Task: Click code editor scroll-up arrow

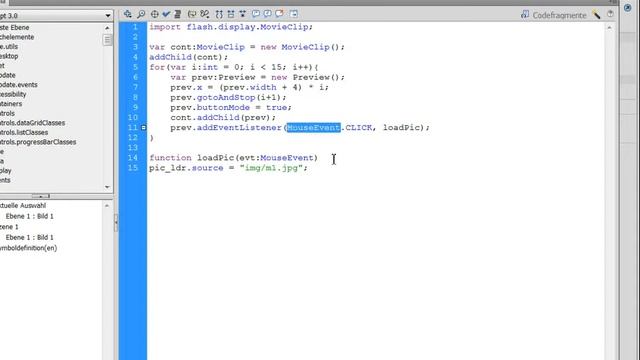Action: (x=609, y=28)
